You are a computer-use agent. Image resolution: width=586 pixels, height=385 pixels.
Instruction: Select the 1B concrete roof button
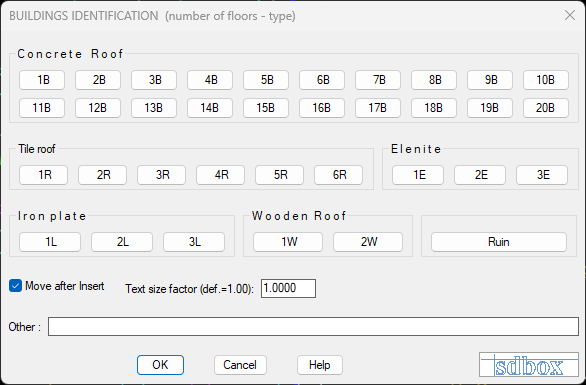pyautogui.click(x=42, y=80)
